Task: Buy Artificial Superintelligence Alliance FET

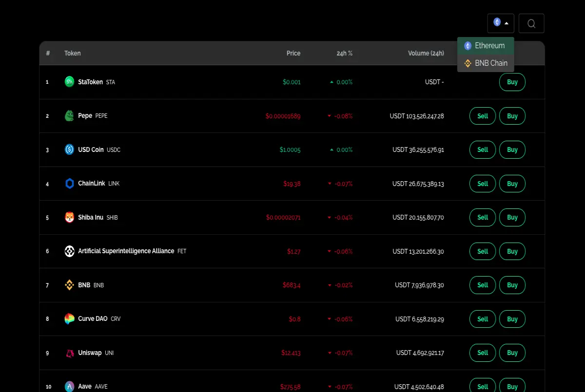Action: [512, 251]
